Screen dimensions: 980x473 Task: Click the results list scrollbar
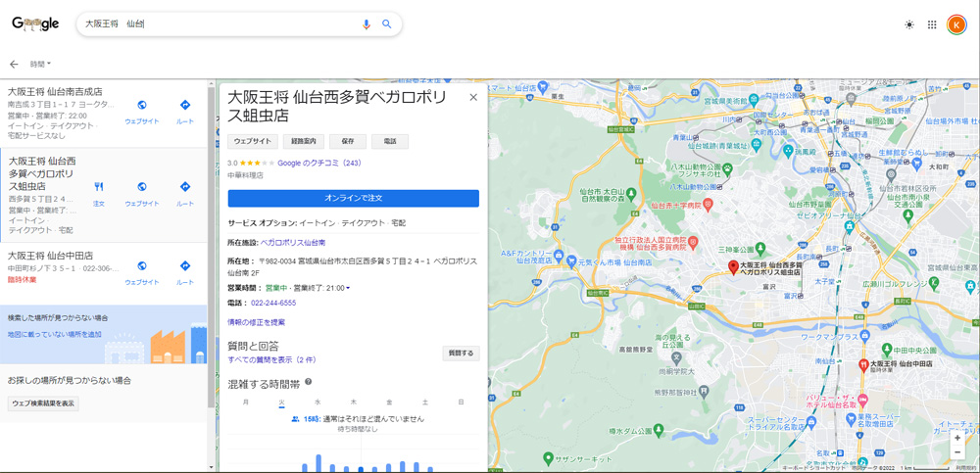coord(212,250)
